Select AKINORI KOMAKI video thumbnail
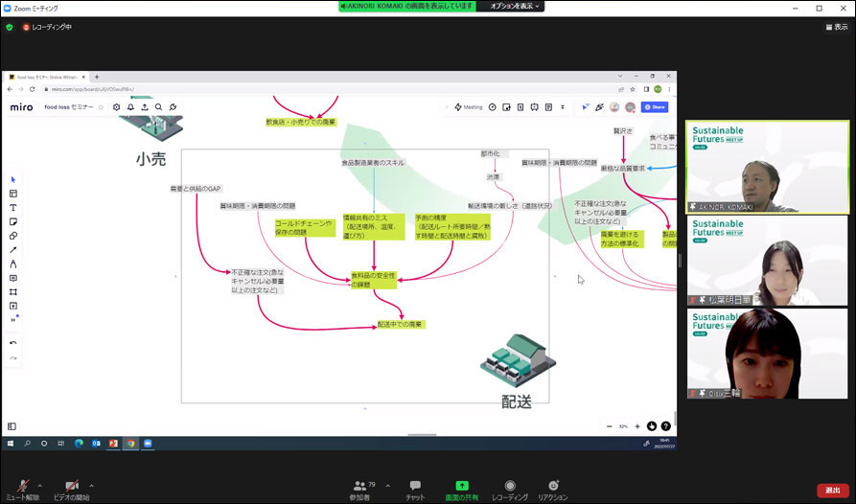 (767, 167)
